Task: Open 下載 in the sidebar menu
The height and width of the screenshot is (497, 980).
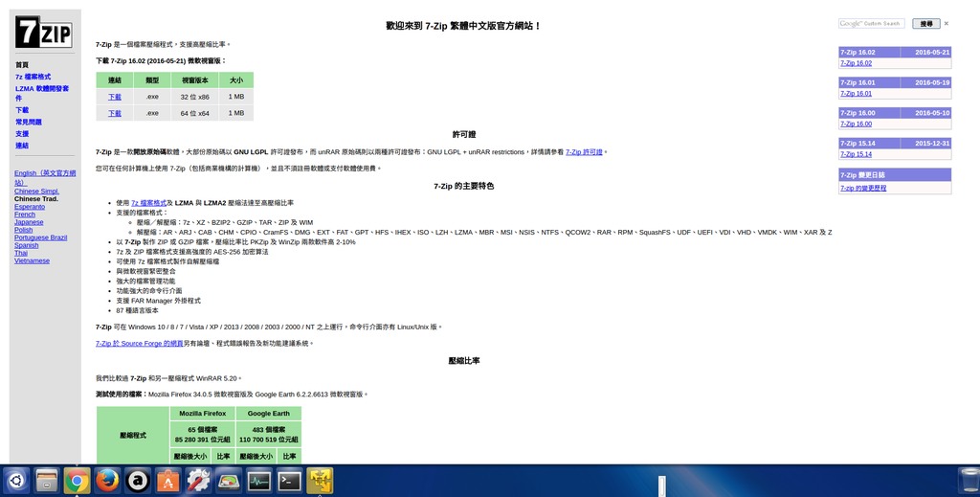Action: 22,110
